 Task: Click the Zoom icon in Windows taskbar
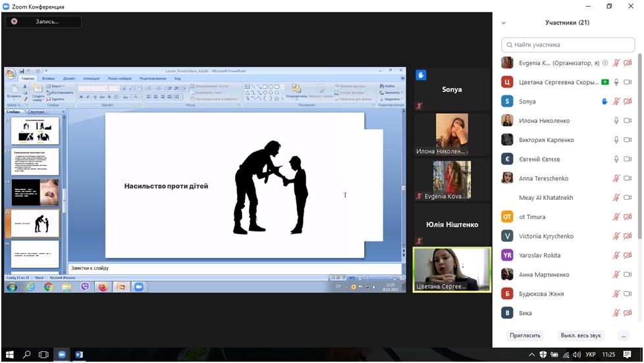[61, 355]
